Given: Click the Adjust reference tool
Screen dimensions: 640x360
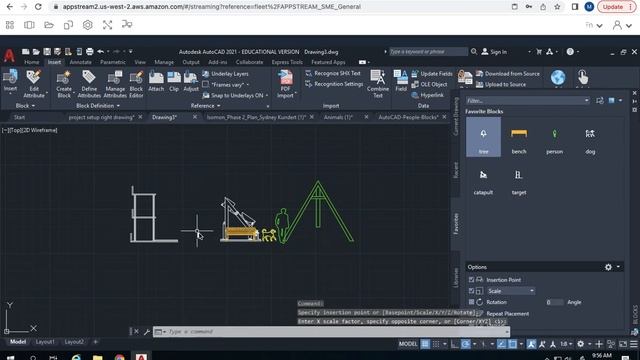Looking at the screenshot, I should tap(191, 81).
